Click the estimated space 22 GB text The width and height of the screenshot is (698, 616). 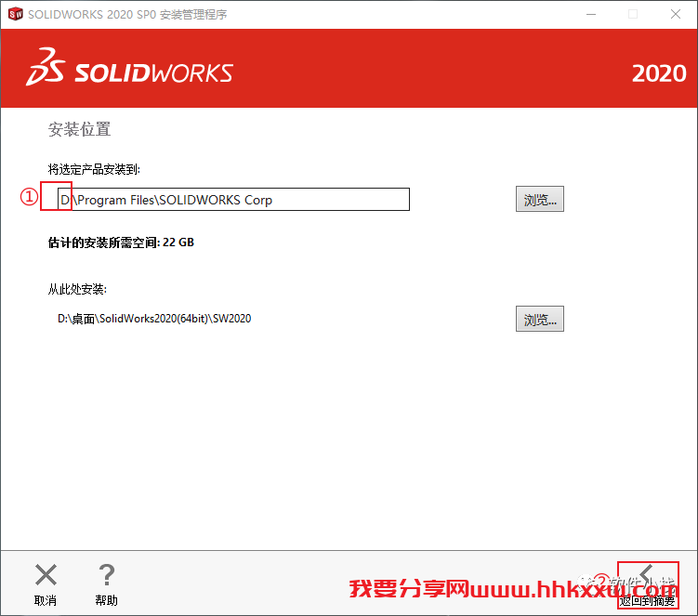coord(121,242)
